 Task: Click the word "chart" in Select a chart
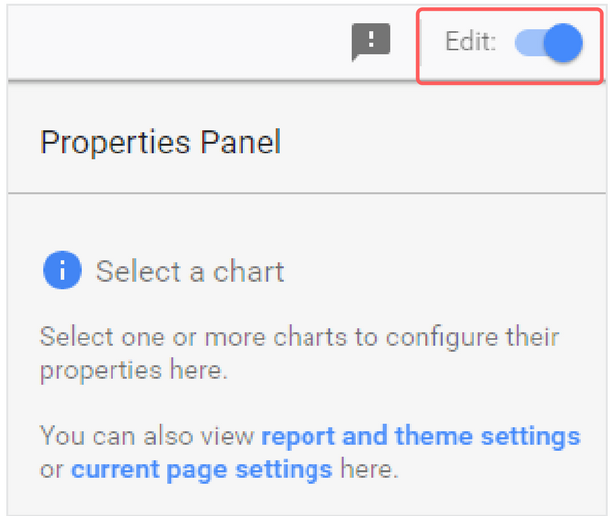[x=249, y=271]
